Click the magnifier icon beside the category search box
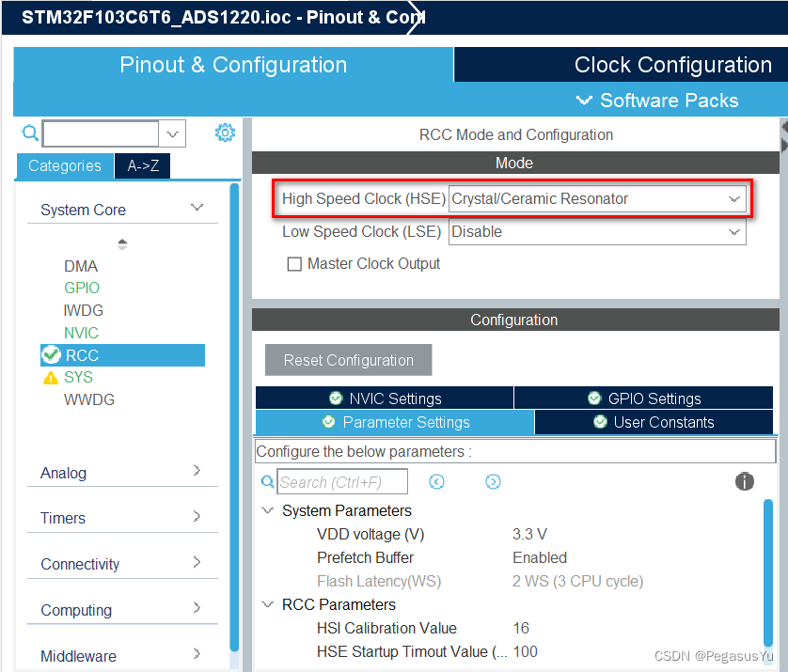 (x=30, y=133)
